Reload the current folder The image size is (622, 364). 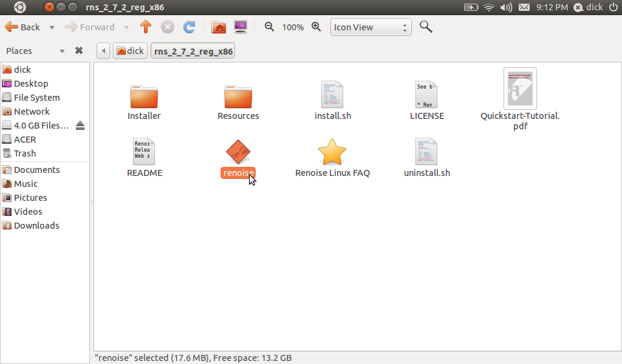(x=190, y=27)
